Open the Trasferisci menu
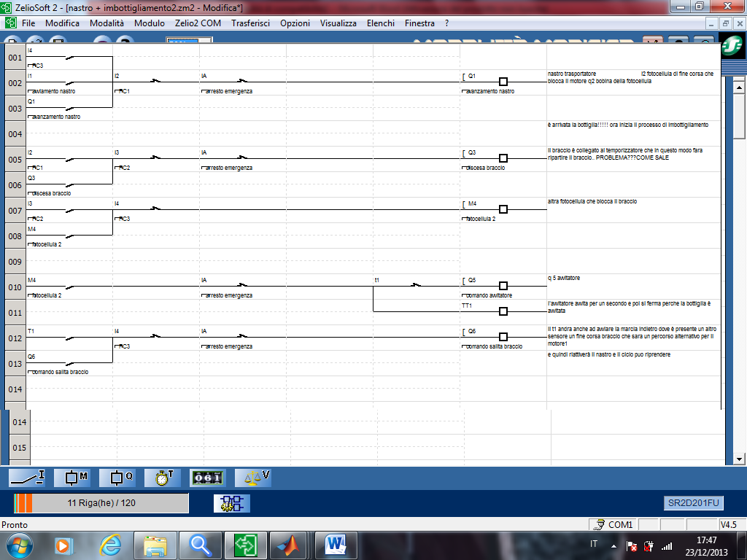The height and width of the screenshot is (560, 747). click(250, 23)
